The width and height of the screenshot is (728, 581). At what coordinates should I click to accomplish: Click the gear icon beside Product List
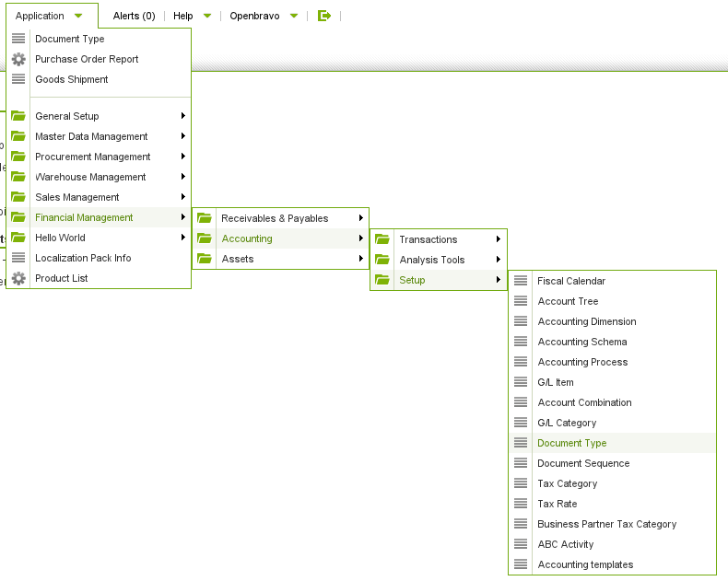[x=18, y=278]
